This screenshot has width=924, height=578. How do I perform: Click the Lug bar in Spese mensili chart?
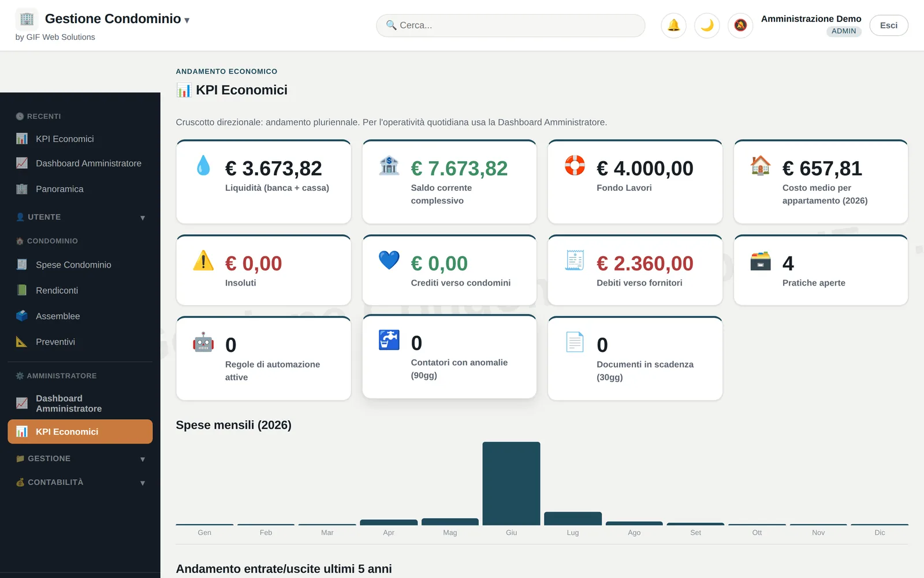click(x=573, y=518)
